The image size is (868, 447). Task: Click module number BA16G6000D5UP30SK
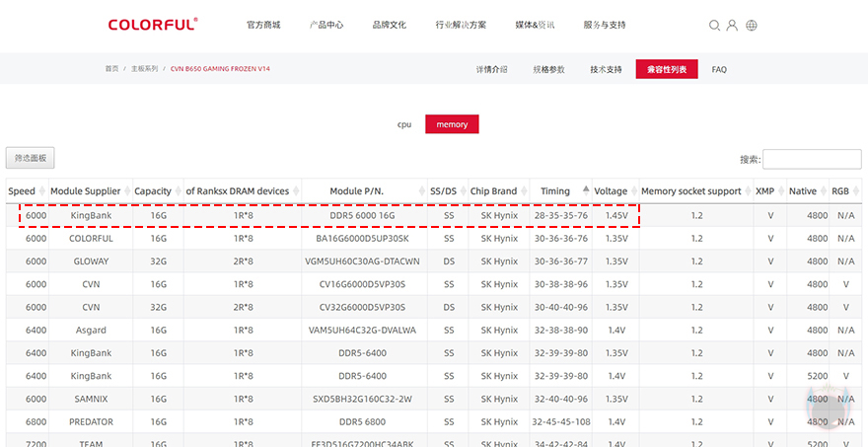click(x=364, y=238)
